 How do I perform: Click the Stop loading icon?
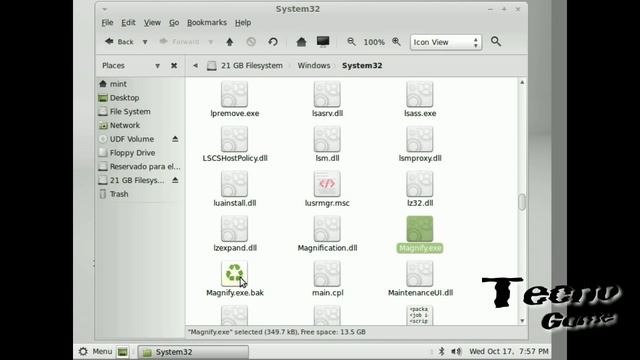tap(251, 42)
